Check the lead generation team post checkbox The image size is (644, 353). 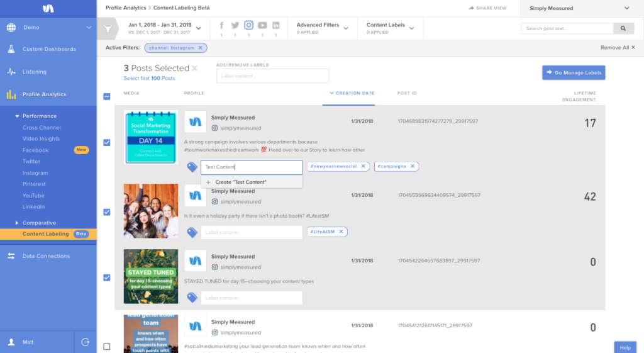107,347
